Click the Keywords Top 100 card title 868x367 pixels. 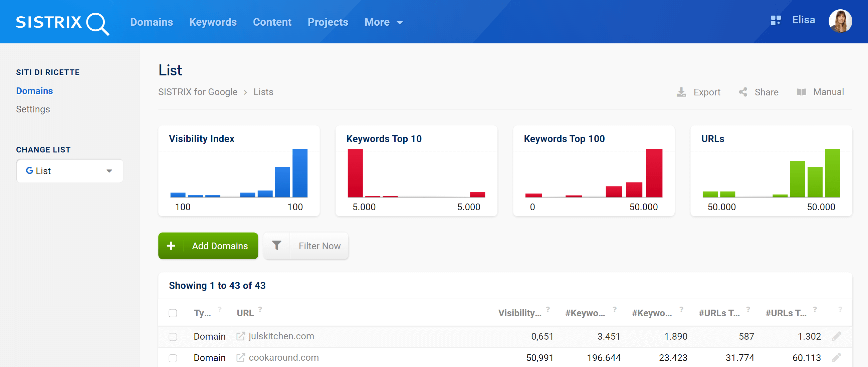coord(564,139)
